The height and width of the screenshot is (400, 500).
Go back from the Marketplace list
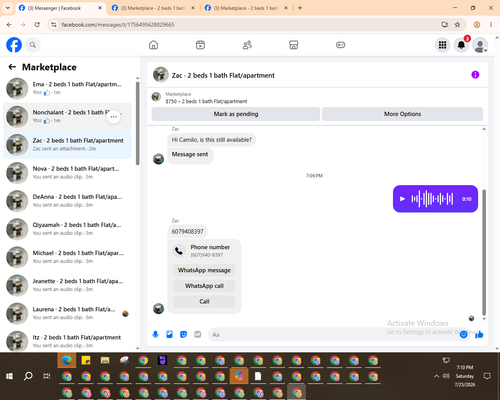[12, 67]
